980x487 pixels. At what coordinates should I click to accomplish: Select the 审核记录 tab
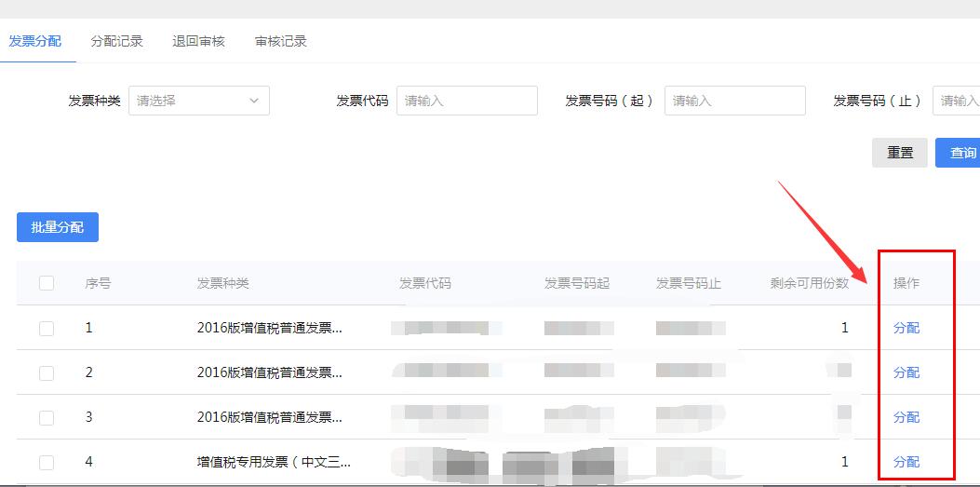pyautogui.click(x=280, y=41)
